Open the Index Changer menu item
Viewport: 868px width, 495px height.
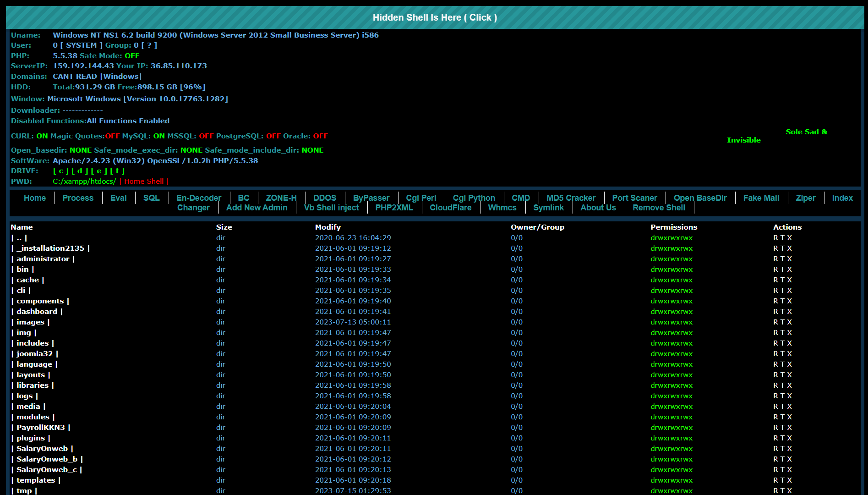pyautogui.click(x=842, y=198)
